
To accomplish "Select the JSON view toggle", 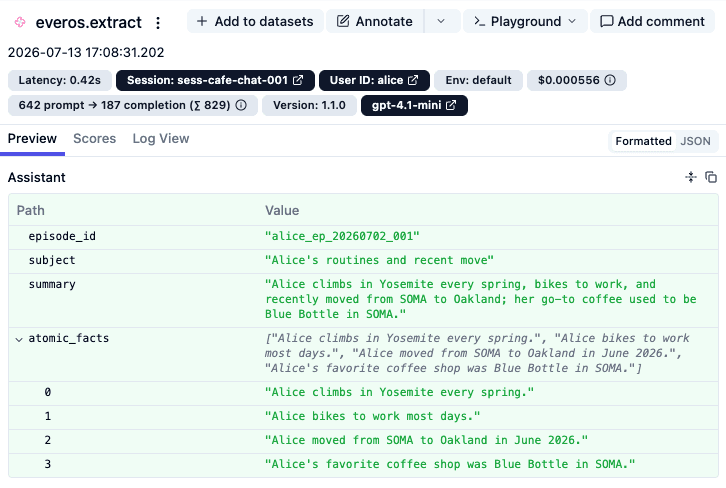I will coord(695,141).
